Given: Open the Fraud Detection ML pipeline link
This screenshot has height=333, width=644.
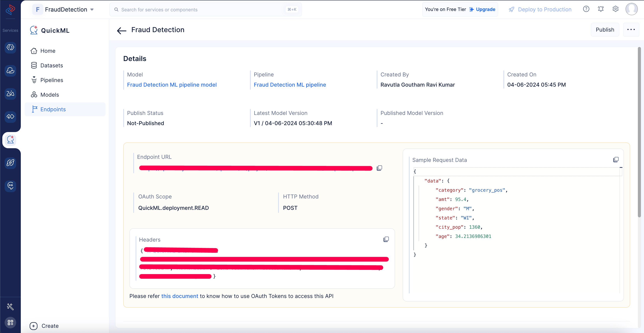Looking at the screenshot, I should 290,85.
